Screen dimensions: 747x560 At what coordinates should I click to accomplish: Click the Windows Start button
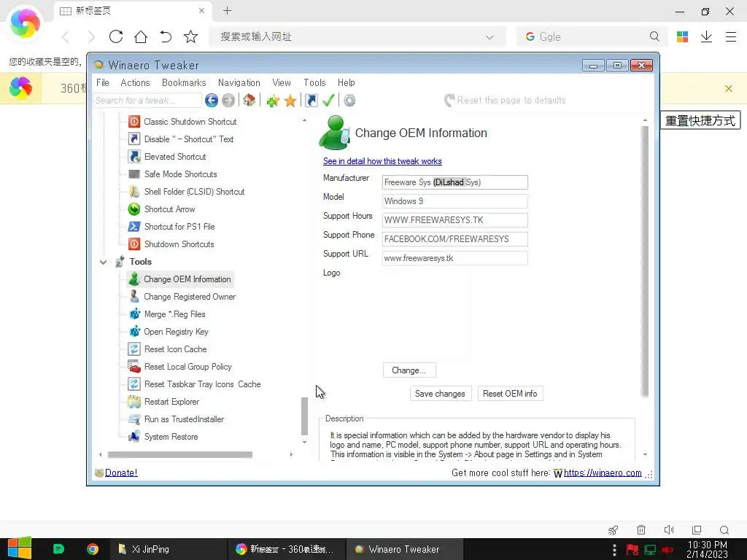[x=19, y=548]
